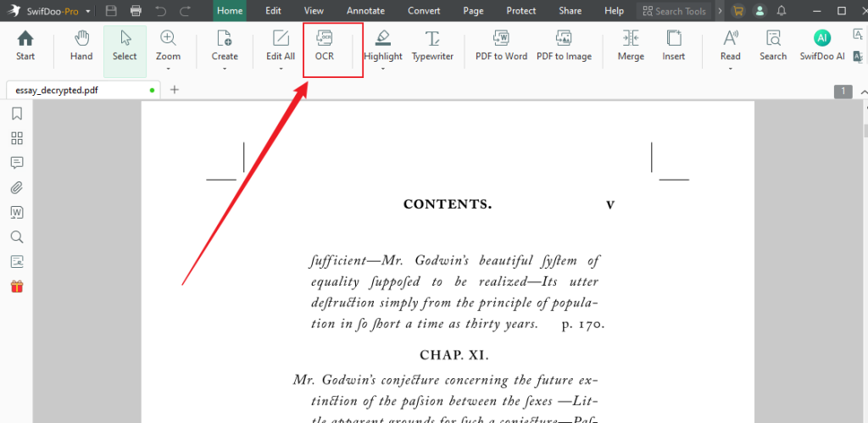Show more ribbon tabs chevron
This screenshot has width=868, height=423.
tap(720, 10)
